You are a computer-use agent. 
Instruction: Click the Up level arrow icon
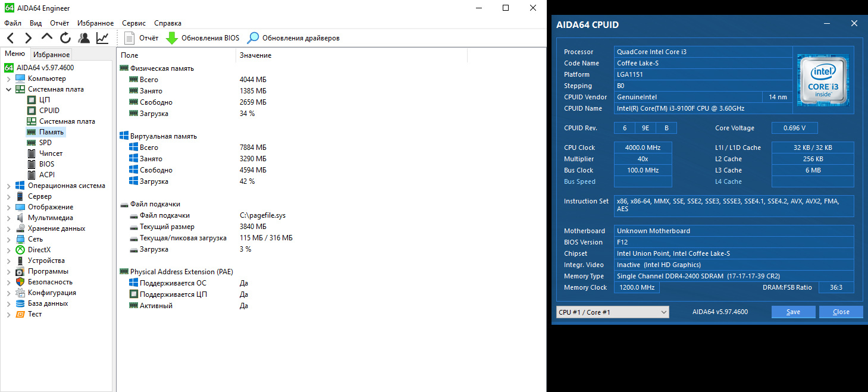pyautogui.click(x=47, y=38)
